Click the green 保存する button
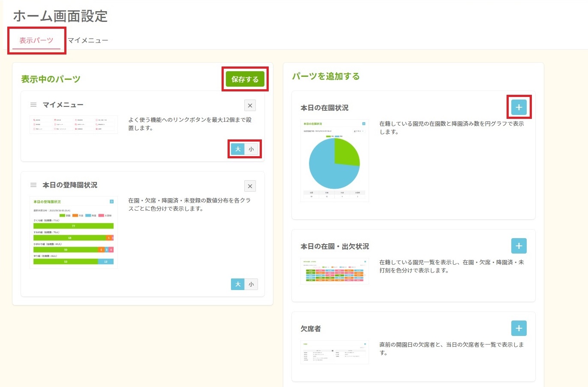Image resolution: width=588 pixels, height=387 pixels. (x=245, y=79)
